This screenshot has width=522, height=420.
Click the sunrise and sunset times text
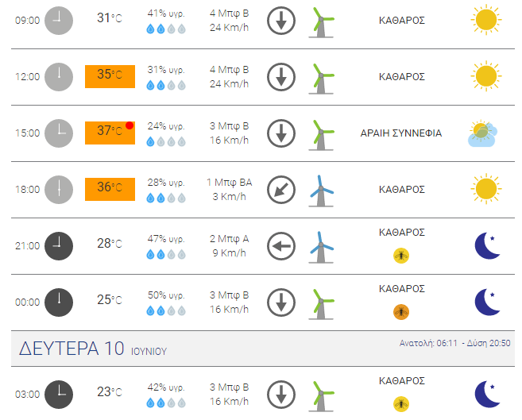(454, 343)
